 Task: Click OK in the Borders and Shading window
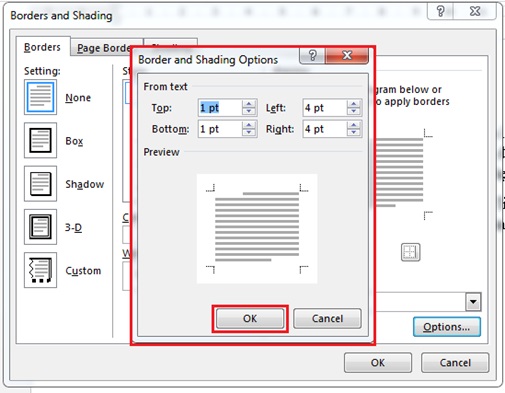click(x=378, y=362)
